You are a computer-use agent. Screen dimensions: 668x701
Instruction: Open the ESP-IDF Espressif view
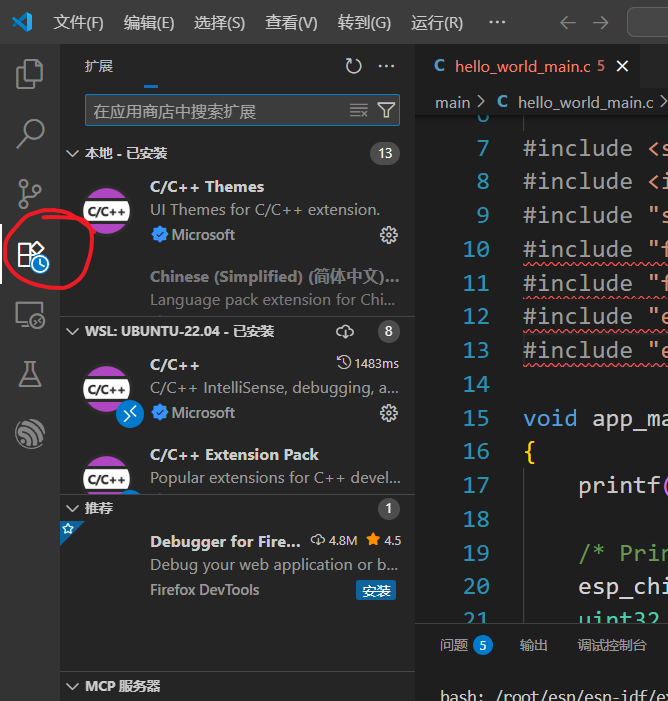tap(30, 434)
